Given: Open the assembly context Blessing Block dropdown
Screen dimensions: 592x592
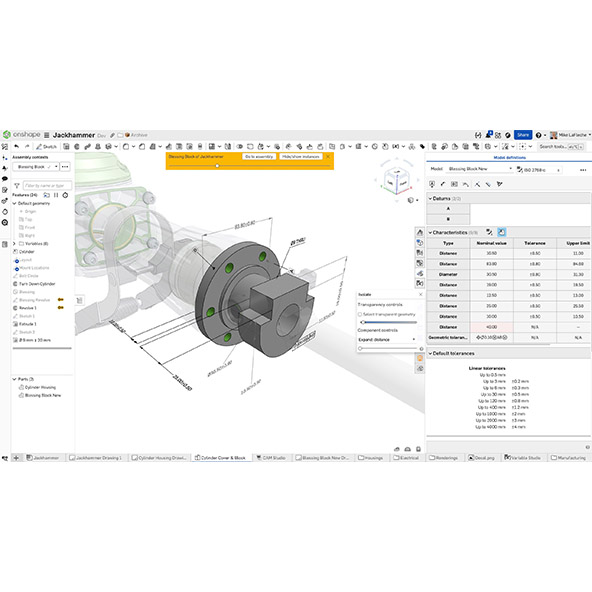Looking at the screenshot, I should pyautogui.click(x=36, y=166).
